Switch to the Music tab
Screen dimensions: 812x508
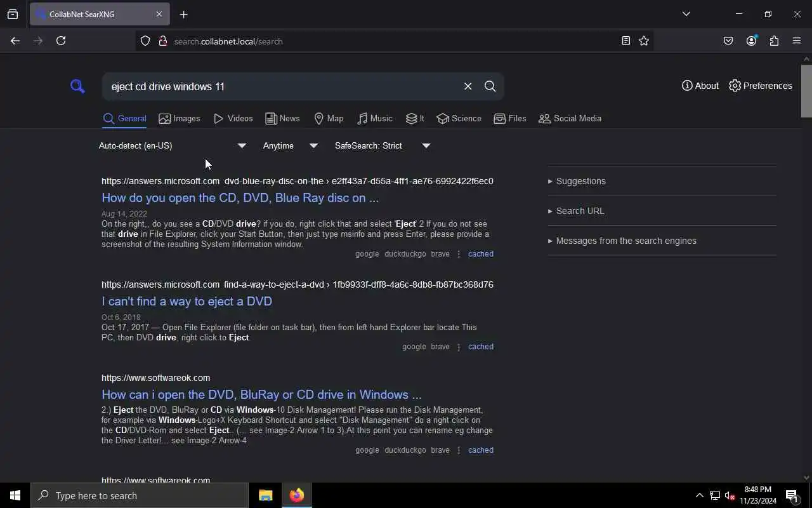click(x=375, y=119)
